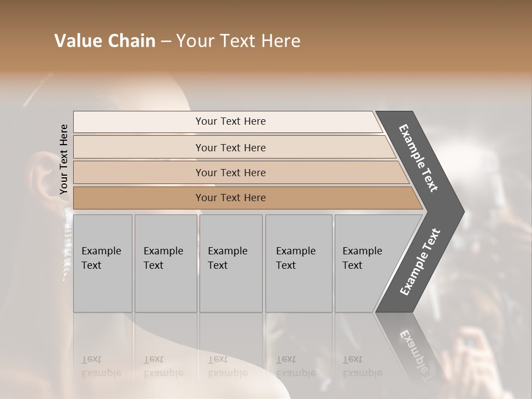Click the fourth gray 'Example Text' box
The image size is (532, 399).
click(298, 263)
